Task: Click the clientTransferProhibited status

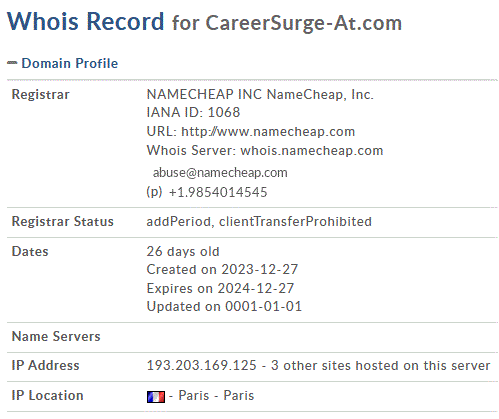Action: tap(295, 222)
